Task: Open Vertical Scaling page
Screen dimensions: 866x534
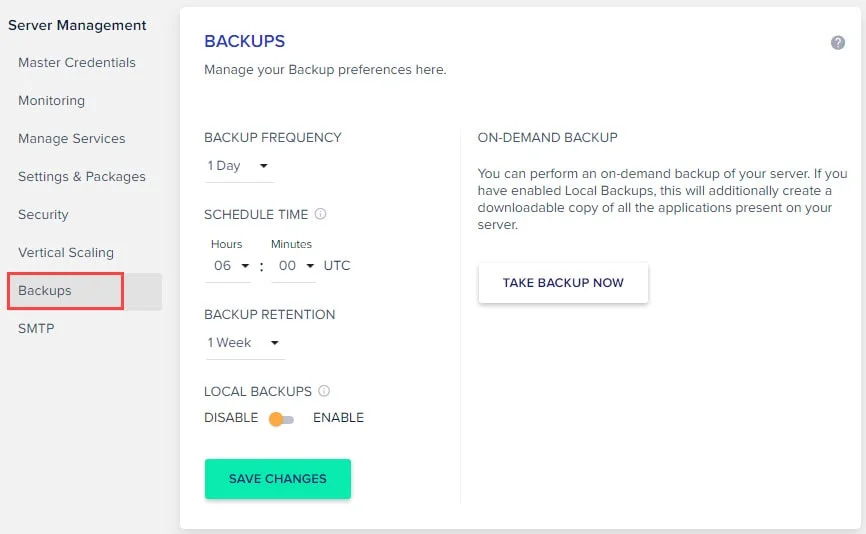Action: coord(66,252)
